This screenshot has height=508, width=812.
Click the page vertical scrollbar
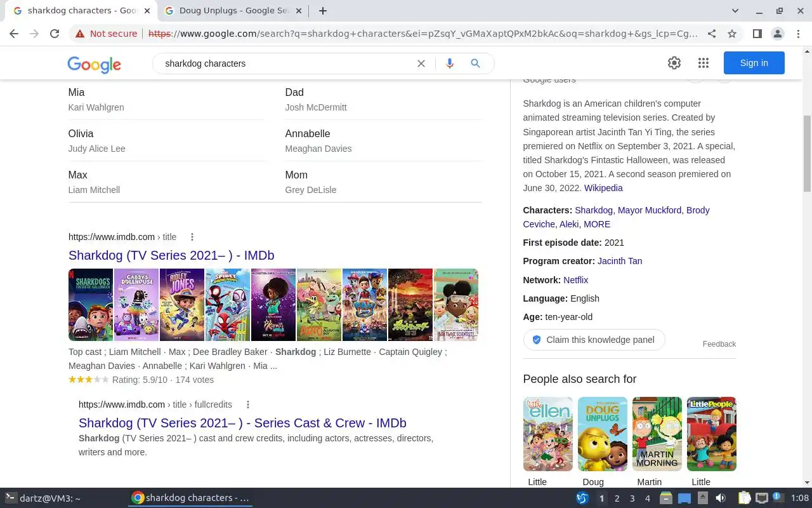[x=807, y=153]
